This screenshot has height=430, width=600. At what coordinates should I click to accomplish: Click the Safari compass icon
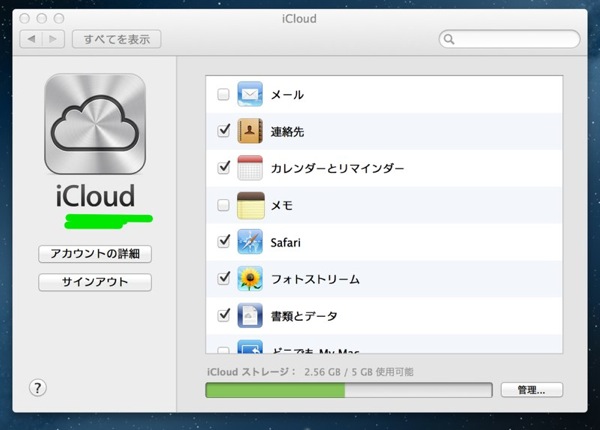tap(250, 242)
